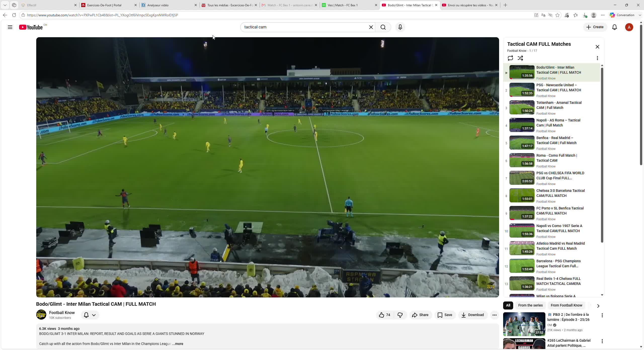The height and width of the screenshot is (350, 644).
Task: Open Benfica - Real Madrid Tactical CAM
Action: point(551,143)
